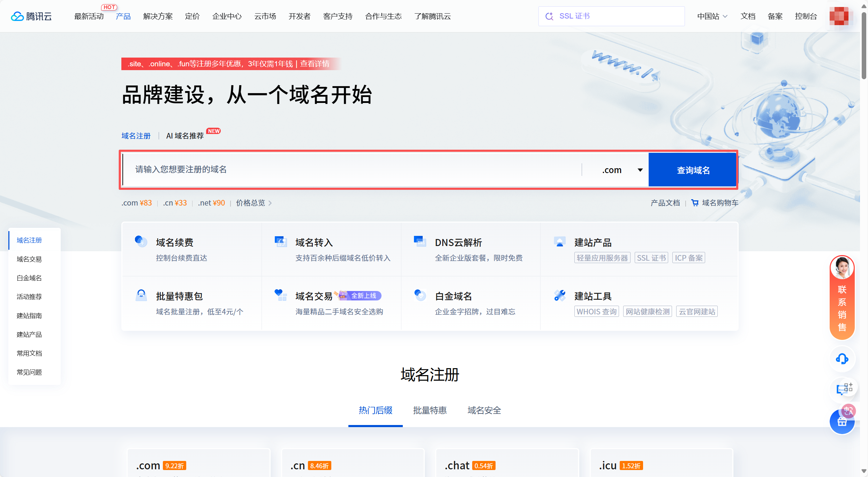
Task: Open the 中国站 region dropdown
Action: tap(712, 16)
